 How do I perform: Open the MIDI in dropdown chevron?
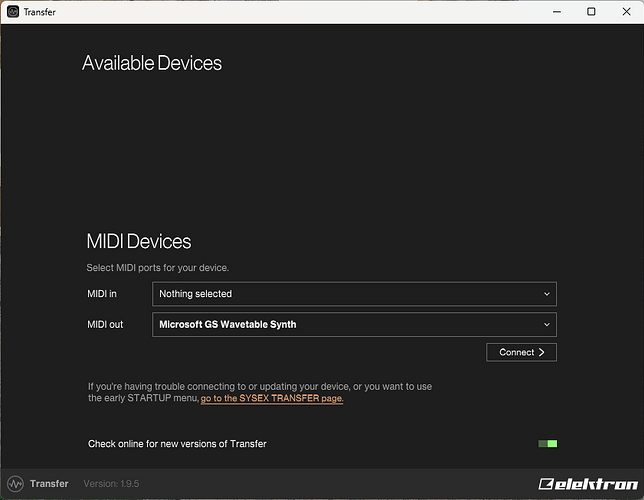tap(546, 294)
